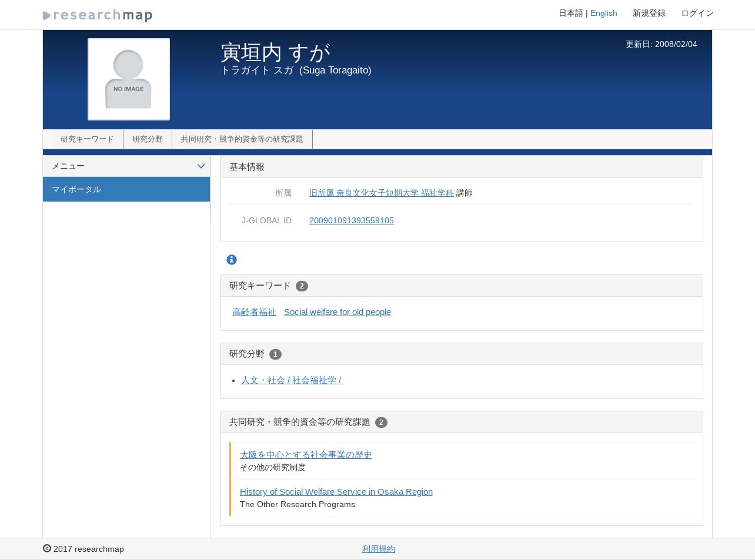
Task: Click the その他の研究制度 text
Action: coord(273,467)
